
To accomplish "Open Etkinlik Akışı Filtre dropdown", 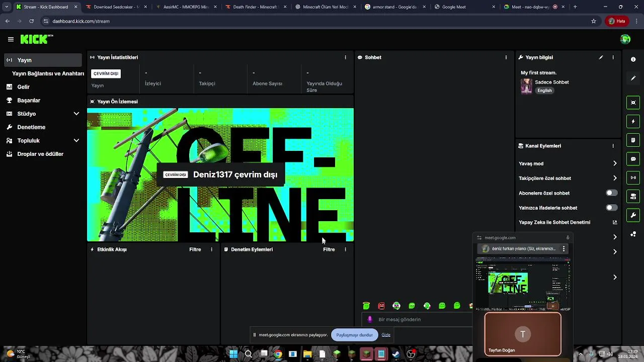I will 195,249.
